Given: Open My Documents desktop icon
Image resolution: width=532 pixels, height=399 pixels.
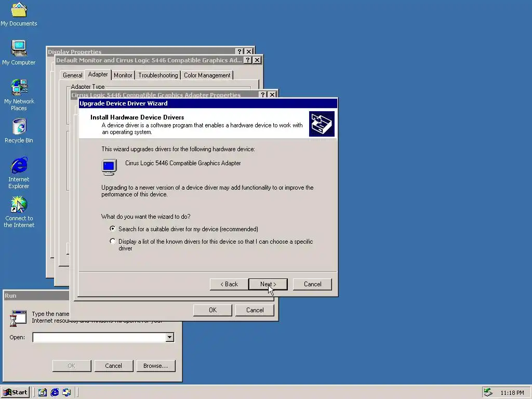Looking at the screenshot, I should coord(19,14).
